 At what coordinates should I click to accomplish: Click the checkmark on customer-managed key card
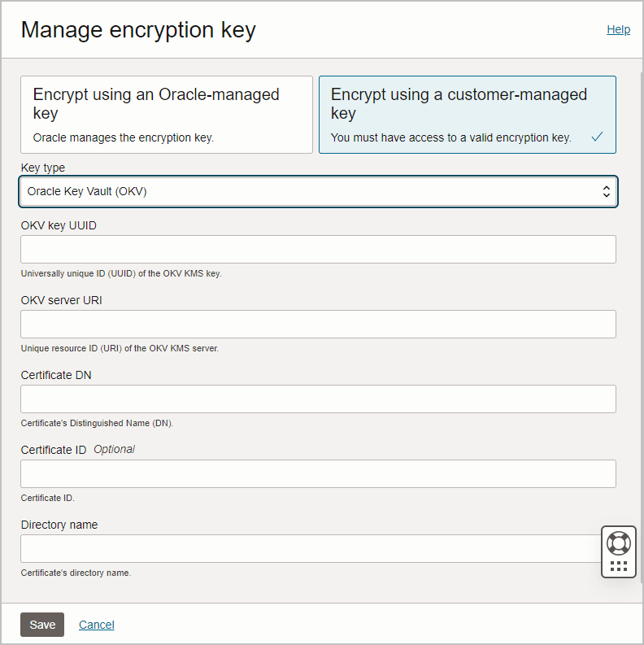[597, 137]
